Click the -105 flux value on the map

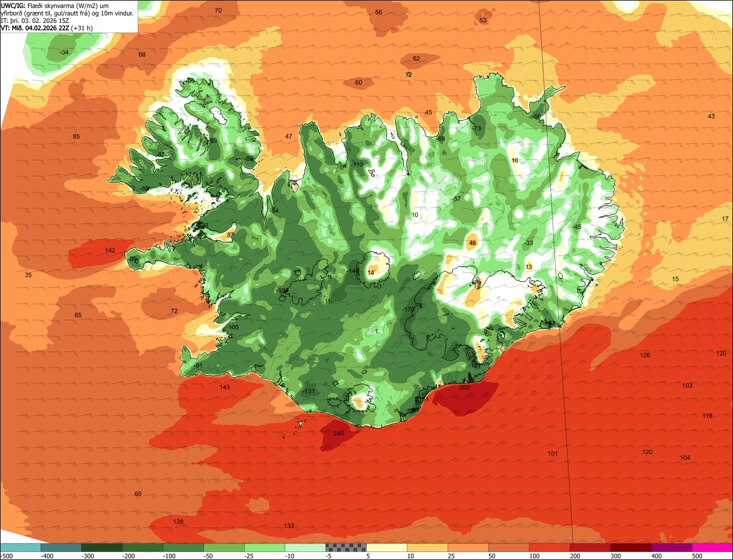(x=232, y=328)
